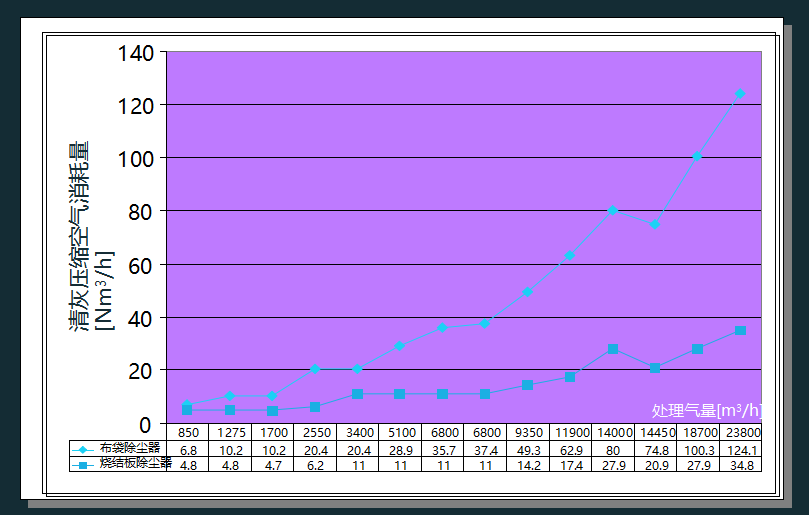Click the 4.8 cell under column 850
Screen dimensions: 809x515
tap(188, 465)
